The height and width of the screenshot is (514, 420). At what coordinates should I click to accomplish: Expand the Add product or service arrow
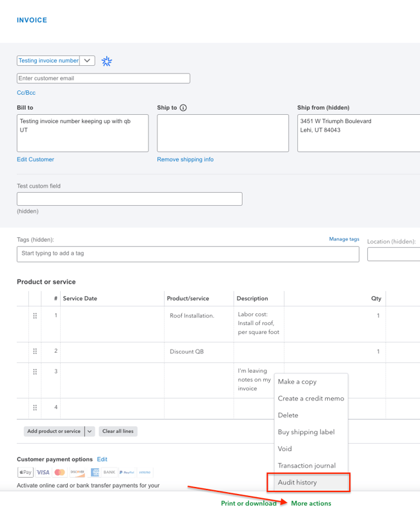click(x=90, y=431)
